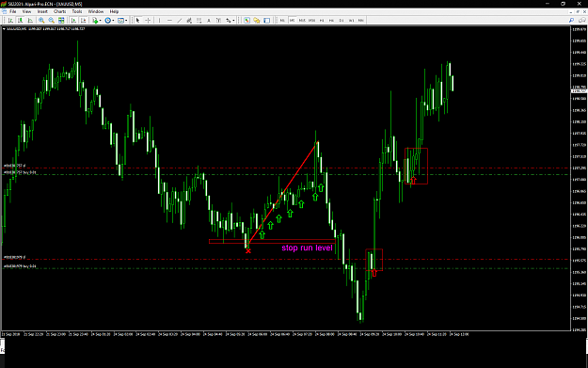The width and height of the screenshot is (588, 368).
Task: Switch to M15 timeframe
Action: tap(302, 21)
